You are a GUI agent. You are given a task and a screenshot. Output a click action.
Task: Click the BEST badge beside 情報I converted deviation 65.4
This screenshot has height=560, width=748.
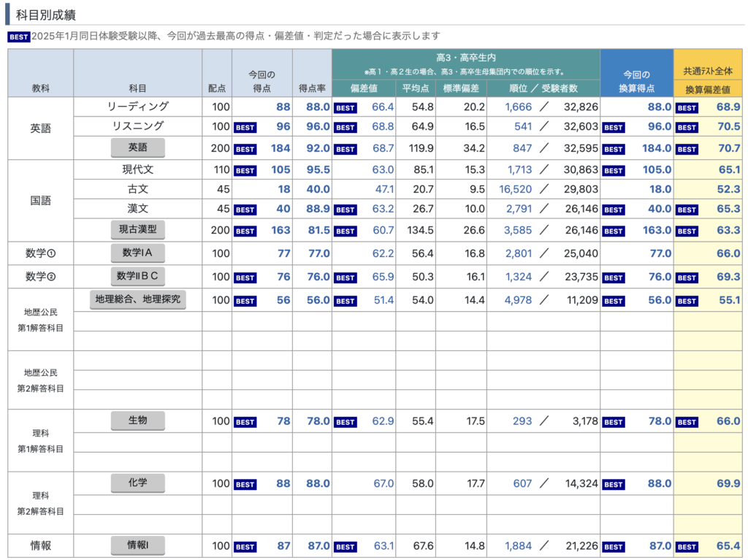point(687,547)
